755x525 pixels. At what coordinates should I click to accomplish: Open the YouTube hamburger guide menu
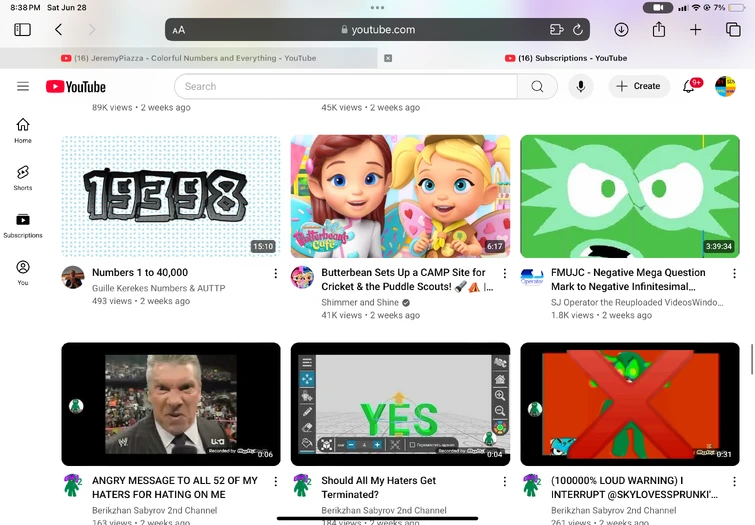pyautogui.click(x=23, y=87)
